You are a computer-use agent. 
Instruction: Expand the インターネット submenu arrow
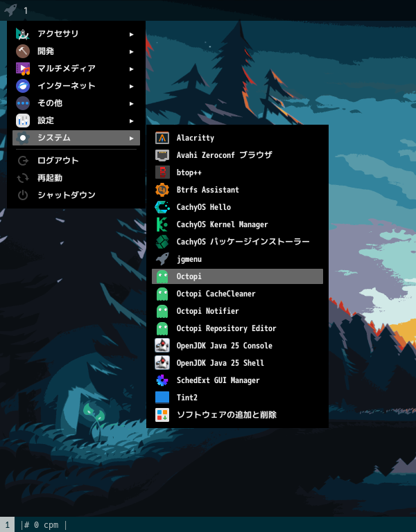pos(132,86)
